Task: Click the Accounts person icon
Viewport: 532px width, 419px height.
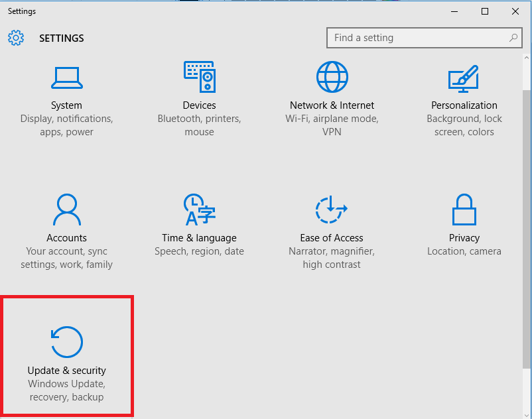Action: coord(66,209)
